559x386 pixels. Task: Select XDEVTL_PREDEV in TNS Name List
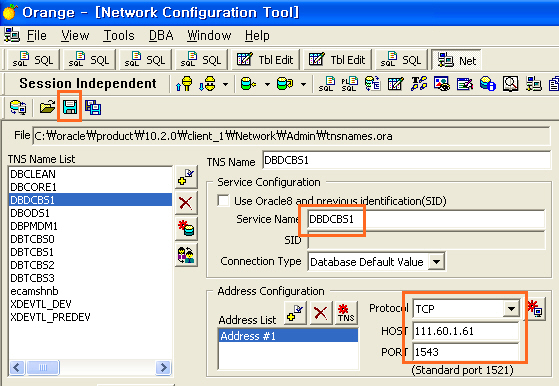click(90, 317)
